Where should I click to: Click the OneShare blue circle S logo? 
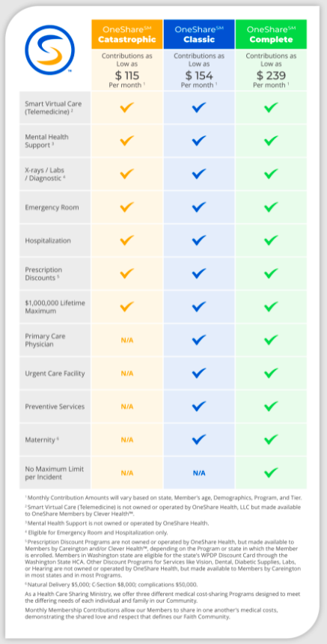pyautogui.click(x=49, y=49)
